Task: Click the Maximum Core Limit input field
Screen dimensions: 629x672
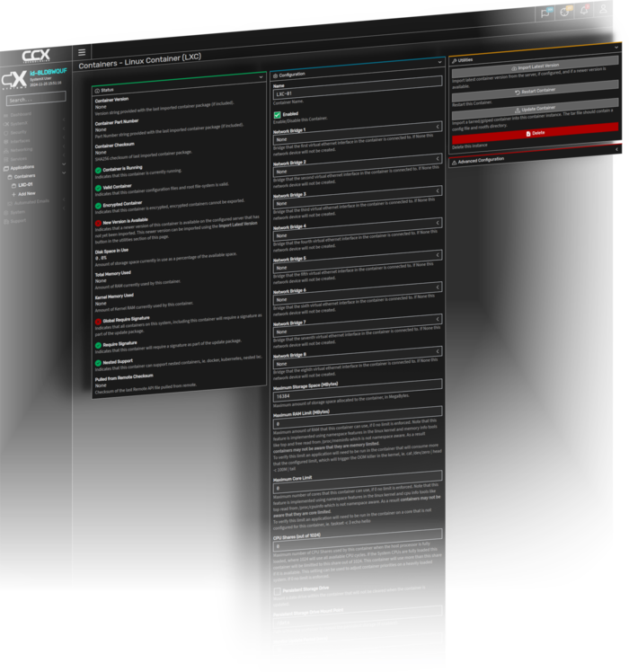Action: coord(358,482)
